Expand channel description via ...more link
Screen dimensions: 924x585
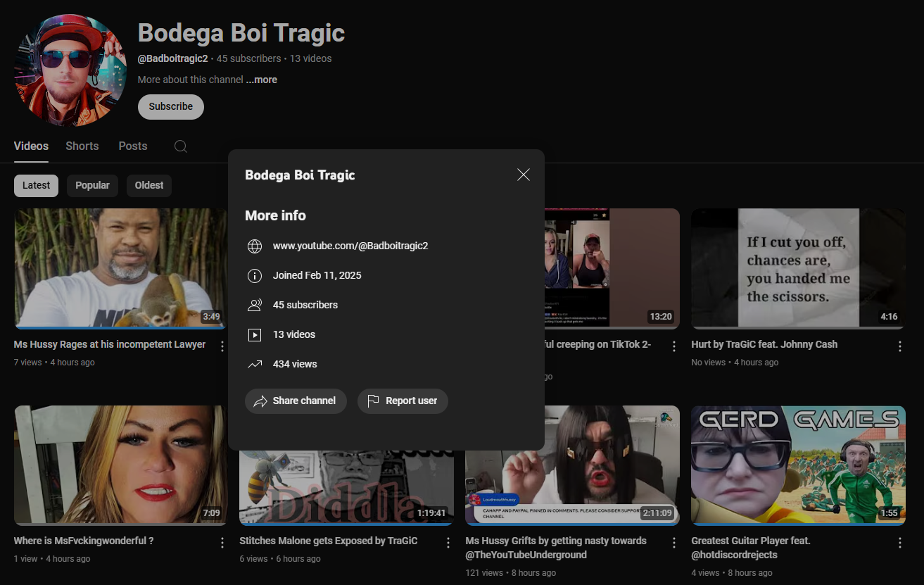pos(261,80)
